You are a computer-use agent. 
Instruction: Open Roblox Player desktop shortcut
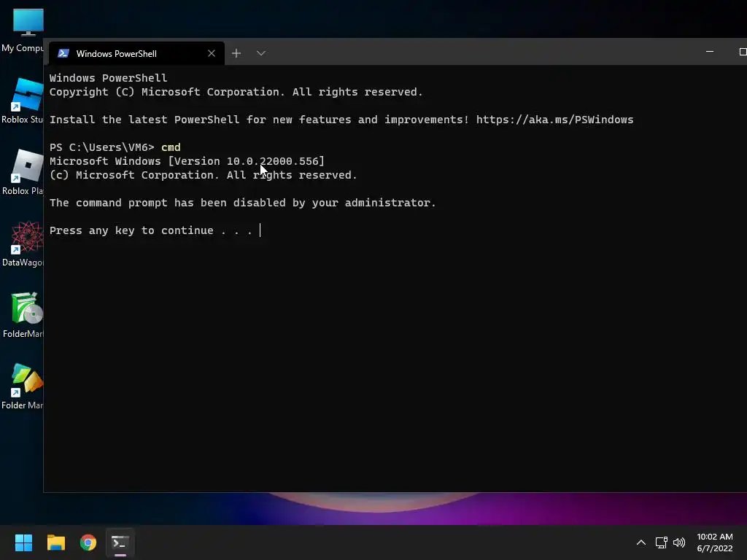pos(23,172)
